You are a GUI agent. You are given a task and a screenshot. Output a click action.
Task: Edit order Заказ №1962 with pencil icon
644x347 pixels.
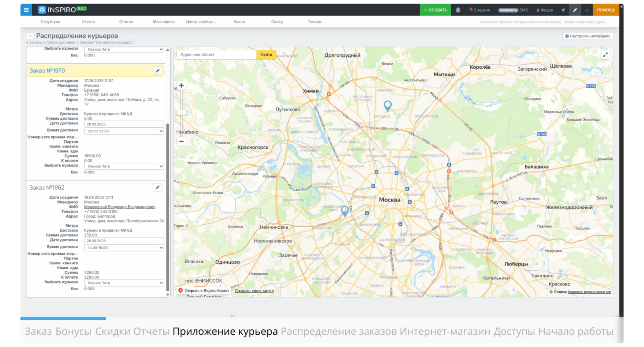coord(158,187)
